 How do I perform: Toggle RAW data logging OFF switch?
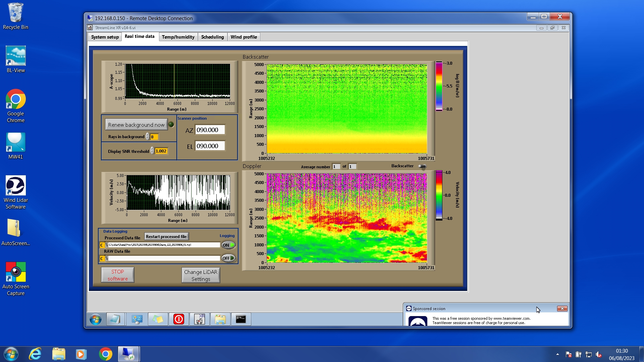[x=228, y=258]
